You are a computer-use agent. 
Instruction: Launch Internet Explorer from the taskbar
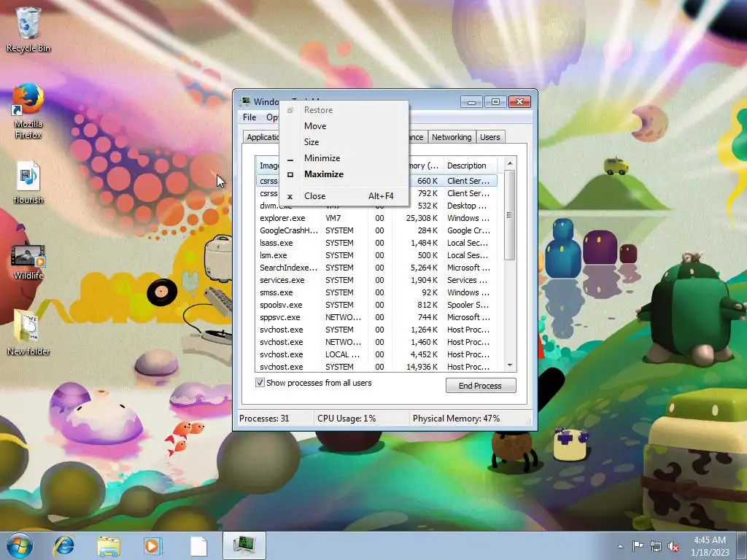coord(63,545)
